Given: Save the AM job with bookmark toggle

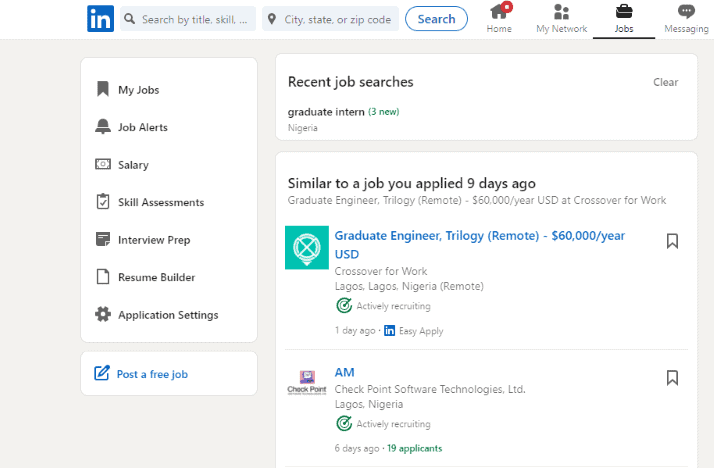Looking at the screenshot, I should coord(672,378).
